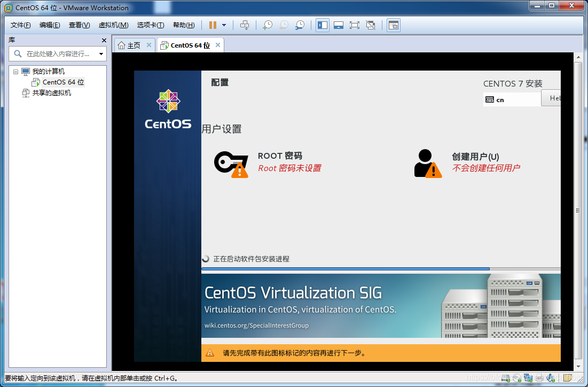The width and height of the screenshot is (588, 387).
Task: Open the 虚拟机(M) menu
Action: (x=113, y=25)
